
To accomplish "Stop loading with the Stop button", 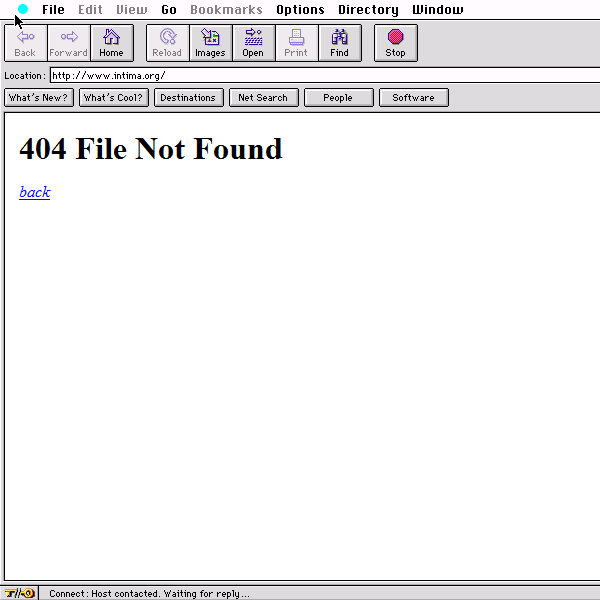I will coord(395,43).
